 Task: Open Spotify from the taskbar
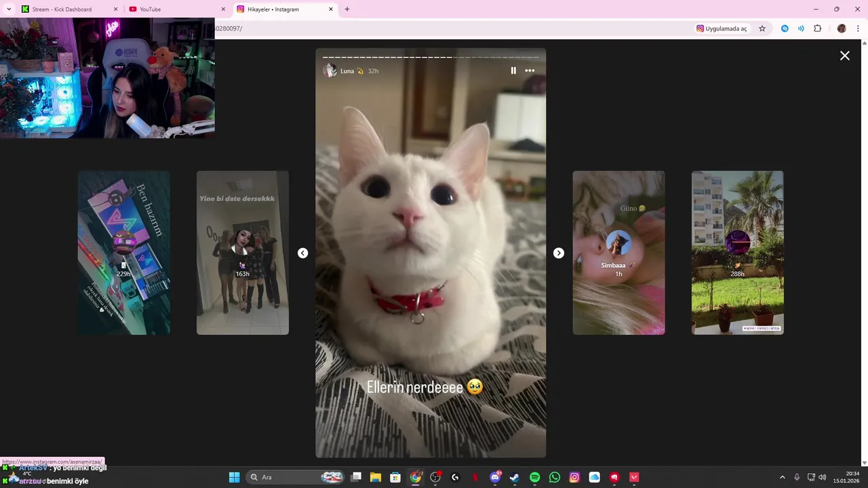pos(534,477)
